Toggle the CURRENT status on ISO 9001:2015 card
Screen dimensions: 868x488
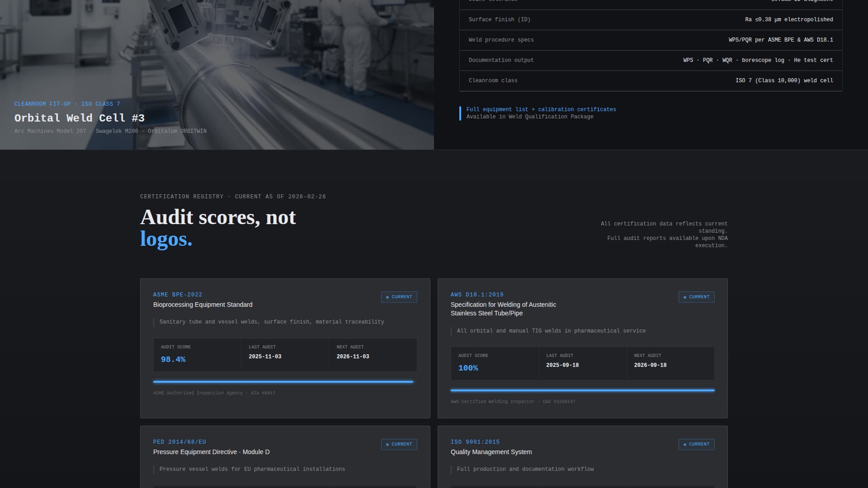[x=697, y=444]
